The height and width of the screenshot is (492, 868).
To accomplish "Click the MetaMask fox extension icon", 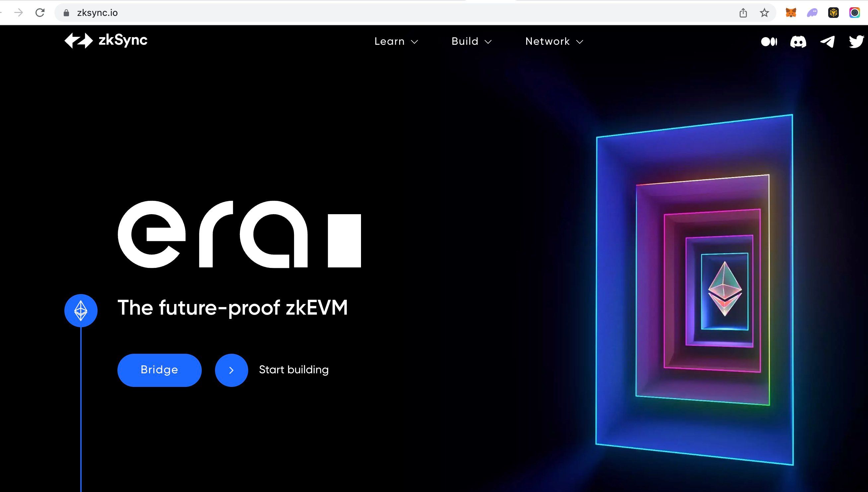I will coord(791,13).
